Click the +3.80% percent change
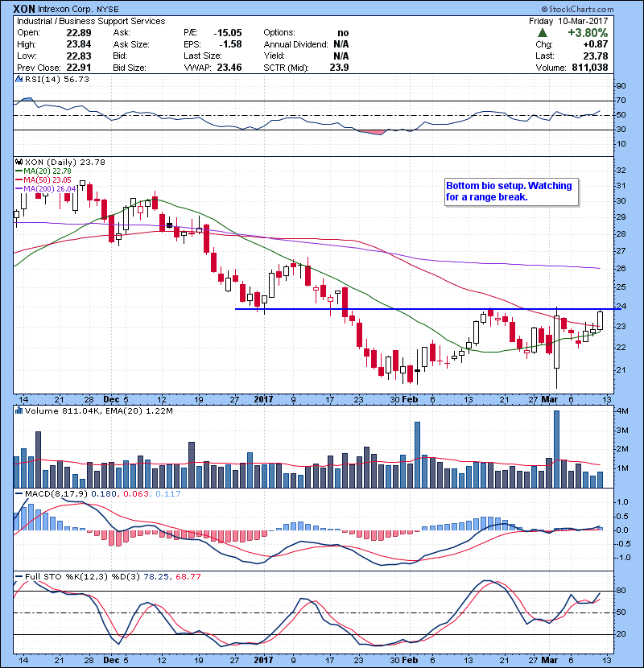This screenshot has width=644, height=668. click(x=588, y=33)
